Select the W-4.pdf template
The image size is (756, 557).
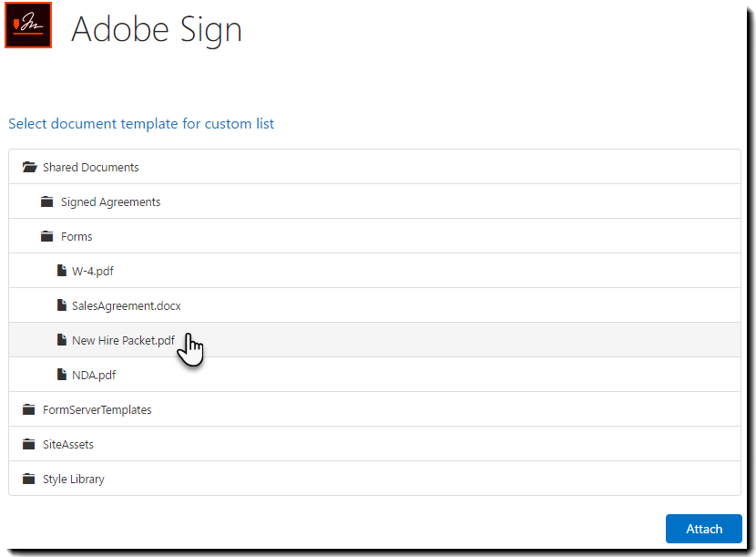tap(92, 272)
